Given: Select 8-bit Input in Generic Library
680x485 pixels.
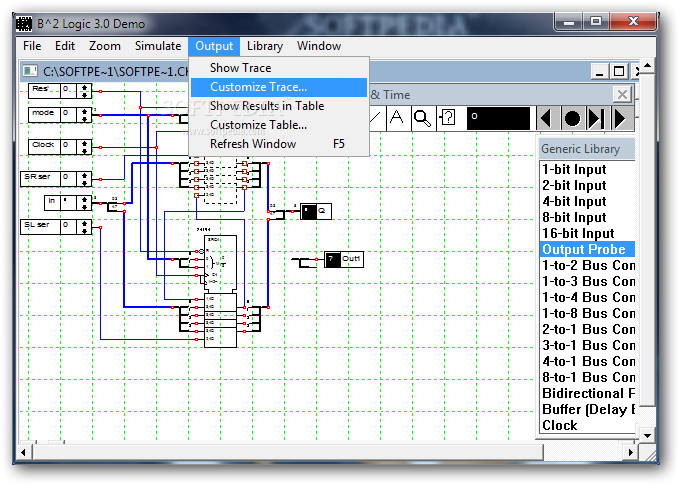Looking at the screenshot, I should [x=588, y=217].
